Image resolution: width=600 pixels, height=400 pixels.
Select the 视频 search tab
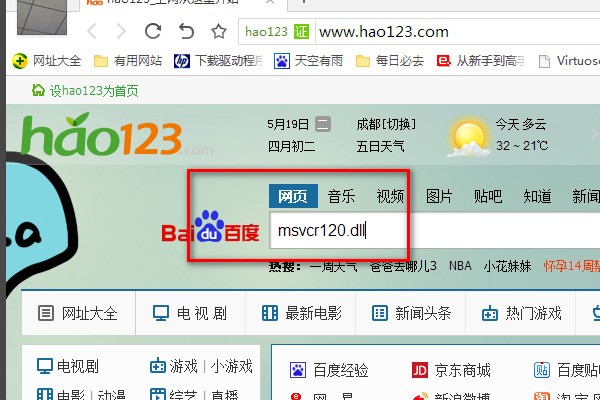point(390,196)
